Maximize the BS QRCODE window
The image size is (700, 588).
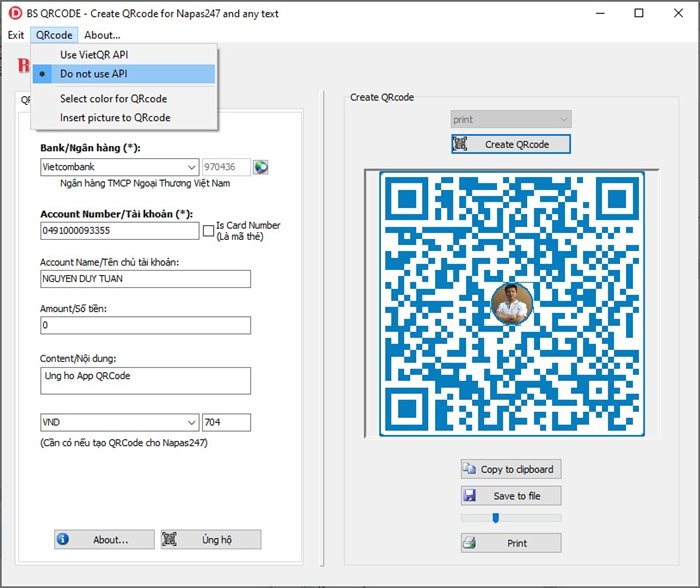[639, 13]
